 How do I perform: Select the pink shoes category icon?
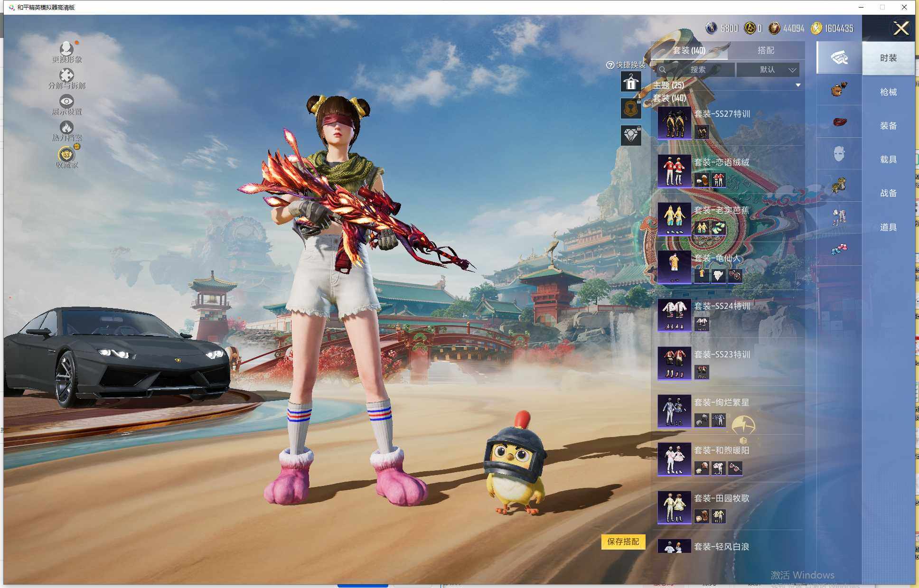point(839,249)
